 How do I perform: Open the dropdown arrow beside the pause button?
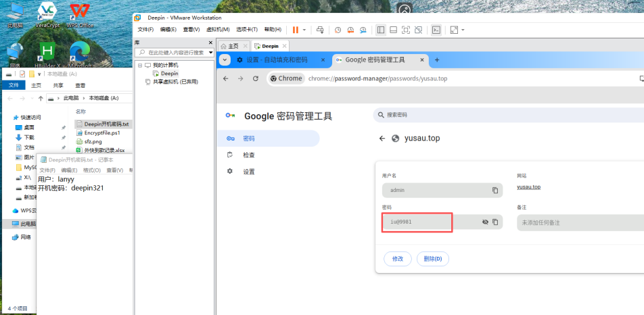click(304, 30)
